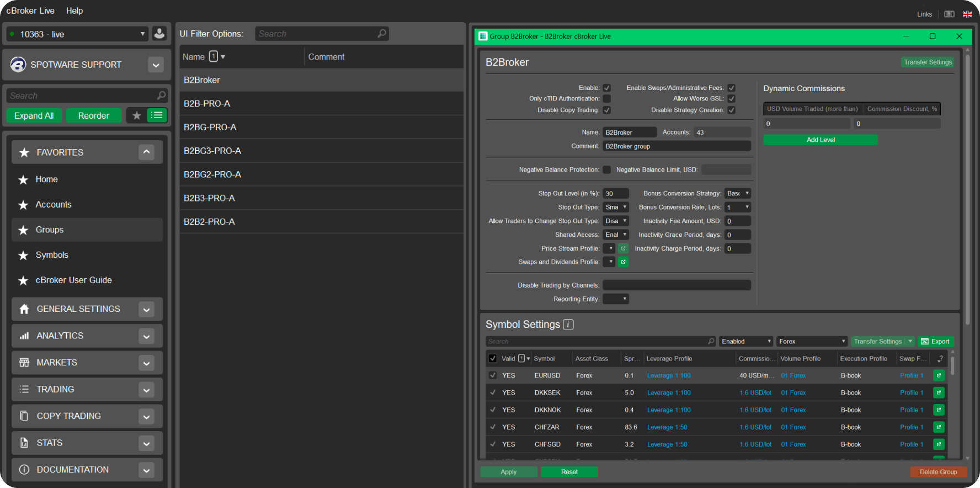This screenshot has width=980, height=488.
Task: Toggle Allow Worse GSL checkbox
Action: [x=731, y=98]
